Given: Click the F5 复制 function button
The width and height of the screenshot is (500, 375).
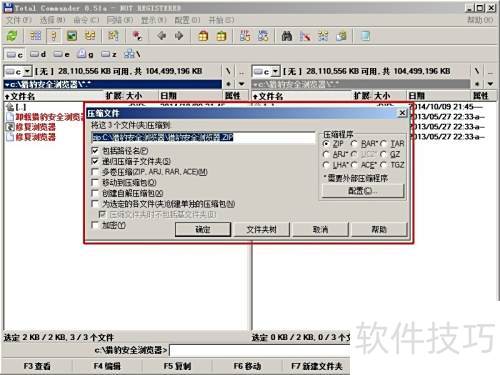Looking at the screenshot, I should 177,366.
